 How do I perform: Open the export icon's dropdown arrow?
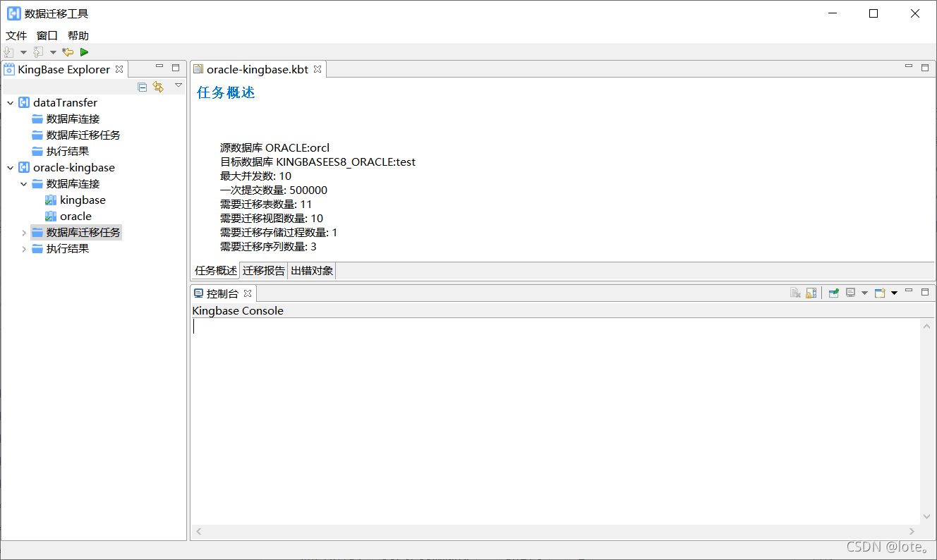click(x=53, y=52)
